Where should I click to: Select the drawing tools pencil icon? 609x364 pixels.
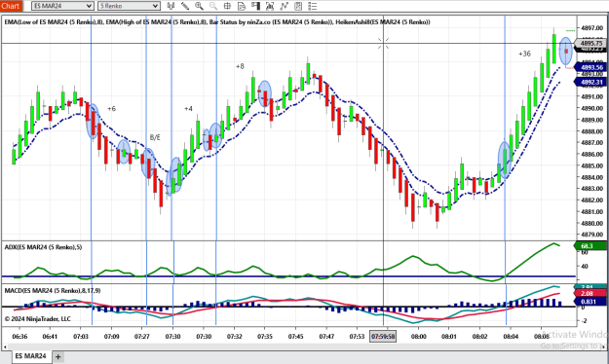[185, 6]
